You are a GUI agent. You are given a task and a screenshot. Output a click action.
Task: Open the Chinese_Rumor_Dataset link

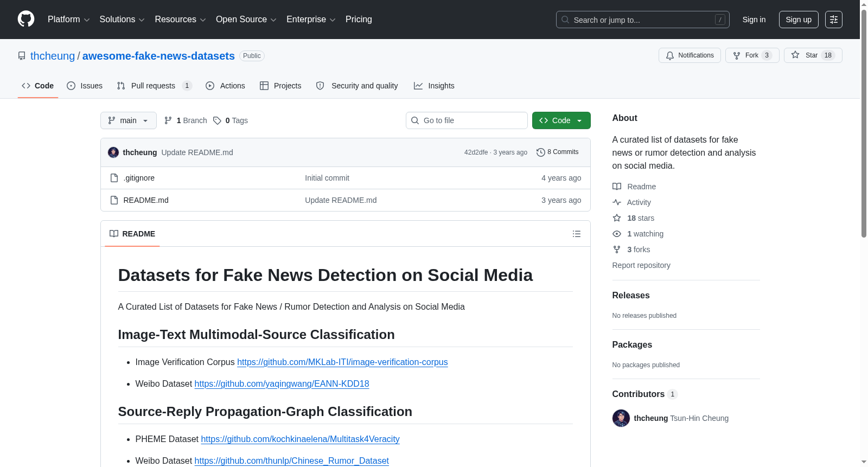(x=291, y=460)
